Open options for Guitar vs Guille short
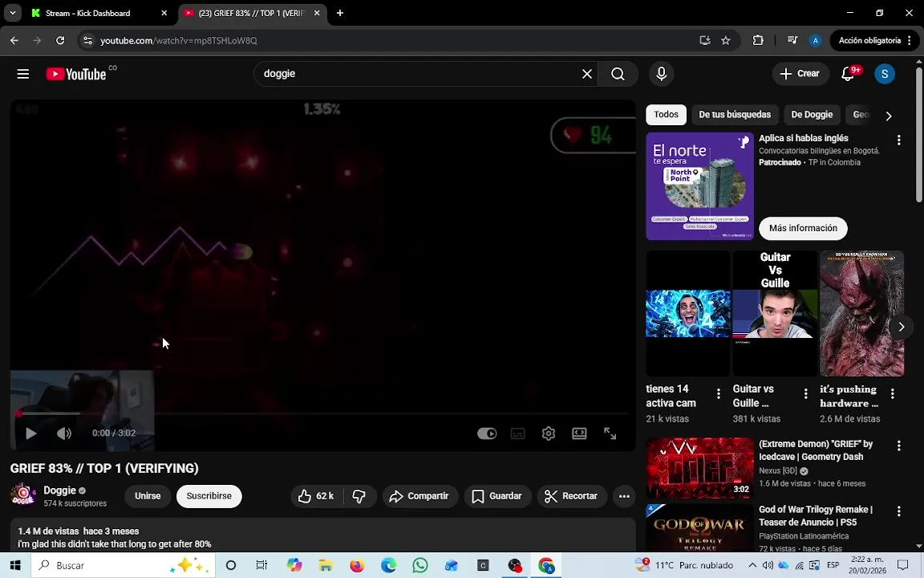Image resolution: width=924 pixels, height=578 pixels. pos(805,393)
